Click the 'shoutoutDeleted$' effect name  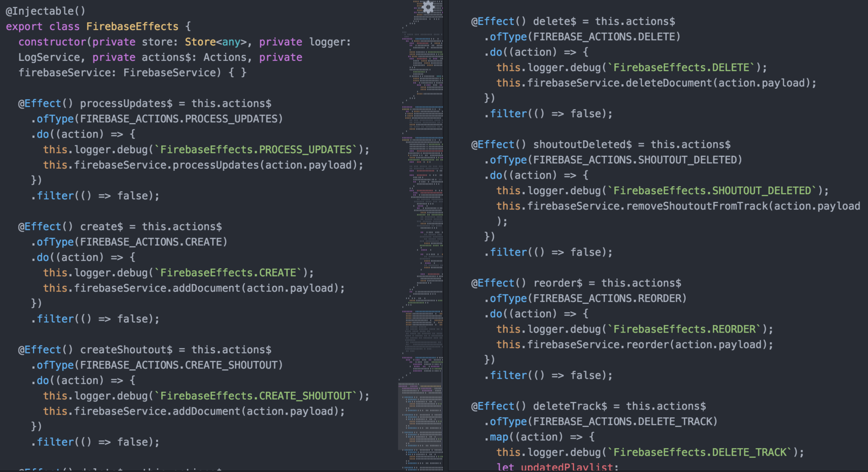click(582, 145)
